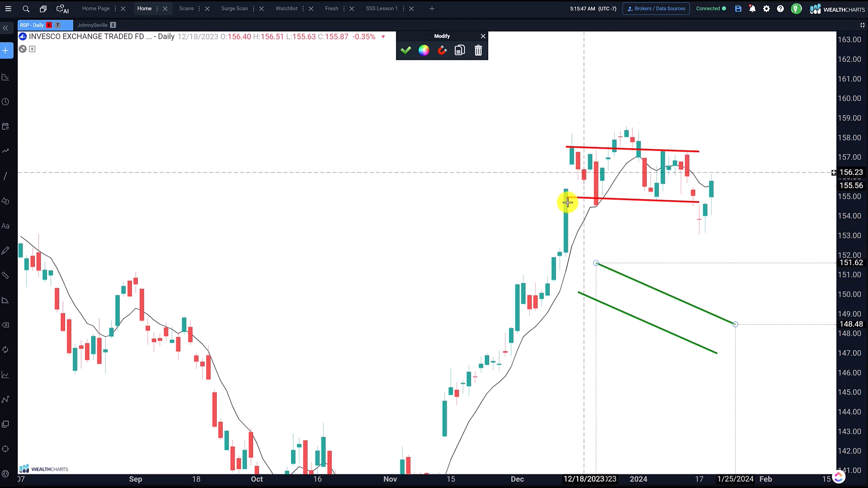
Task: Open the globe icon at sidebar bottom
Action: (x=5, y=474)
